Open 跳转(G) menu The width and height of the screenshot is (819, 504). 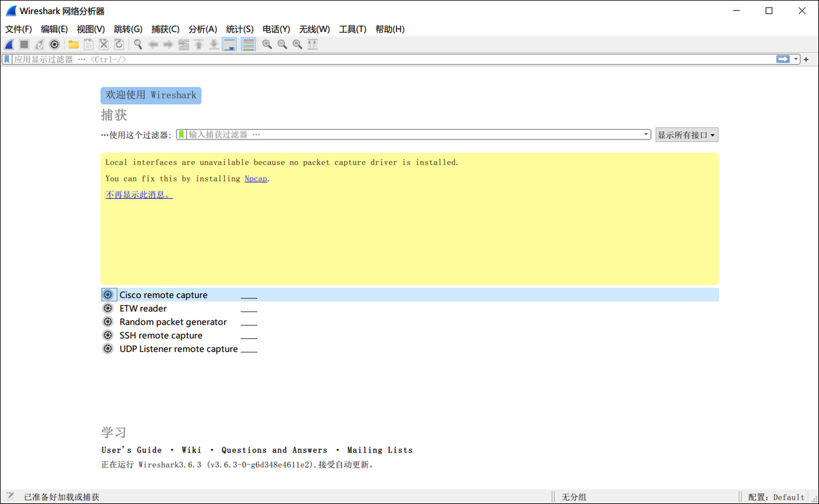coord(128,29)
